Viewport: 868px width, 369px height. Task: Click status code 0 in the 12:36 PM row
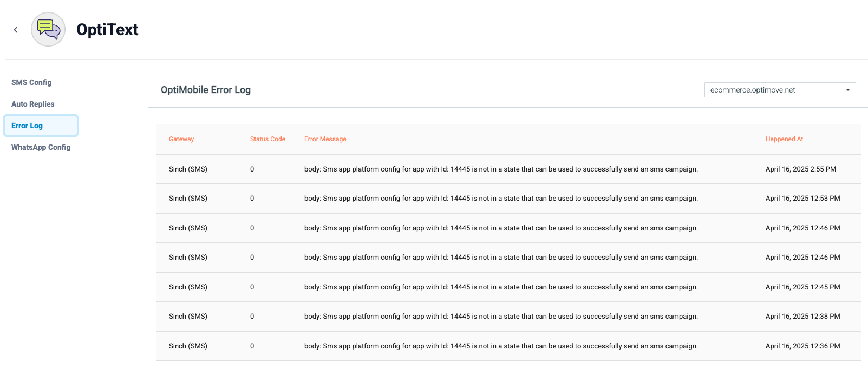[x=252, y=346]
